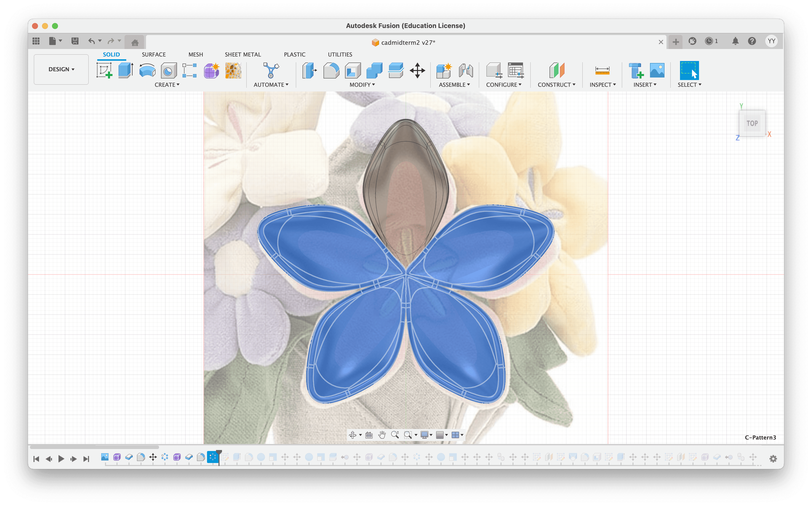The image size is (812, 506).
Task: Click the TOP face of ViewCube
Action: coord(752,123)
